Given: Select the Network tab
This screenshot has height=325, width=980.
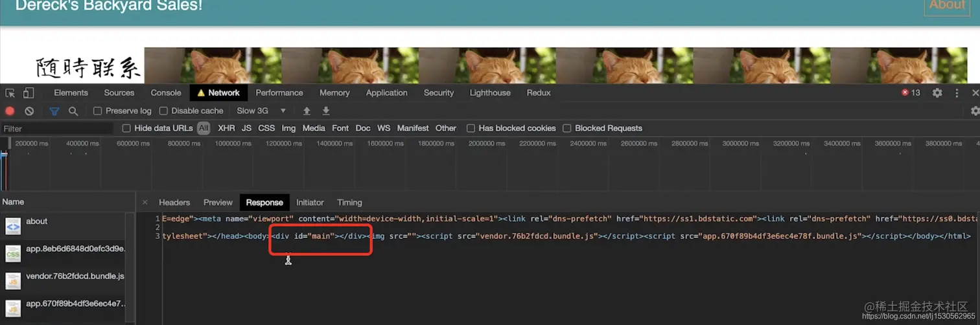Looking at the screenshot, I should (218, 93).
